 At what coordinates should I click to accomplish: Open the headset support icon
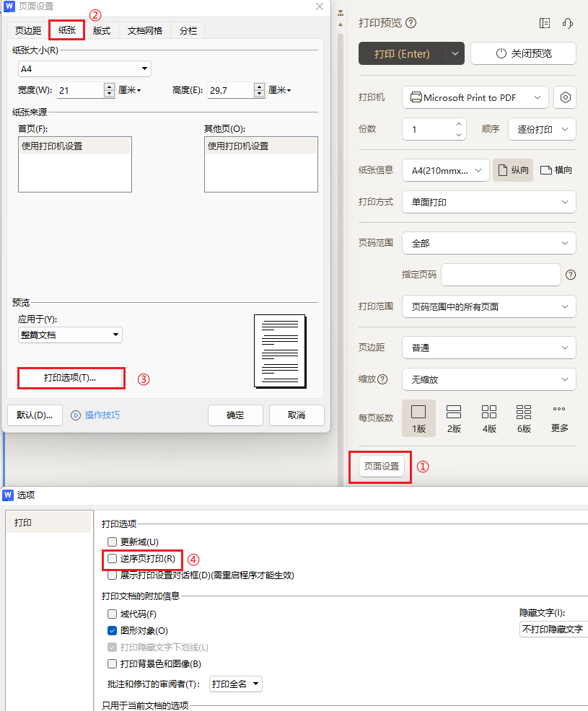point(568,23)
